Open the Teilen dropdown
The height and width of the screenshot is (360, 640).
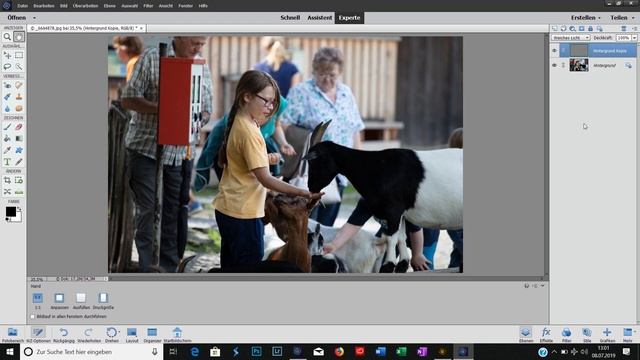(622, 18)
